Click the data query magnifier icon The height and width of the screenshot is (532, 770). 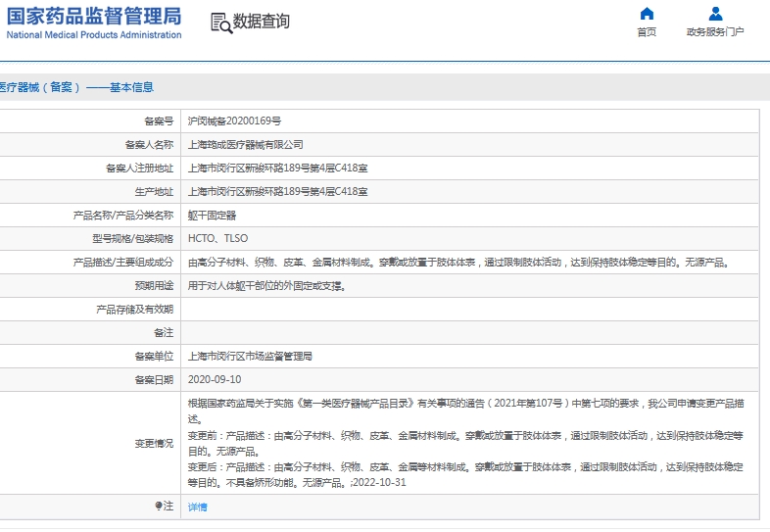(x=221, y=24)
